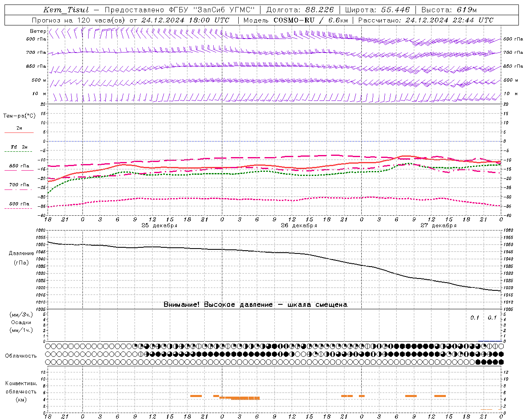This screenshot has height=420, width=525.
Task: Select the Модель COSMO-RU / 6.6км label
Action: (x=296, y=20)
